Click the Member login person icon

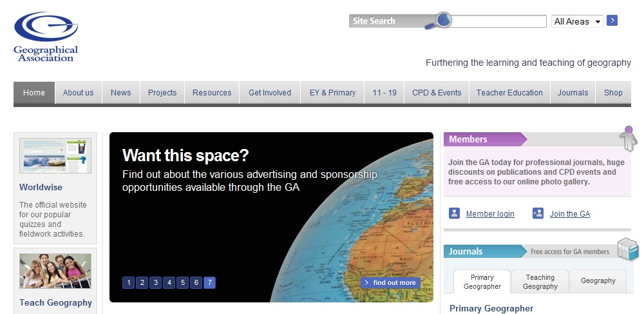point(455,213)
